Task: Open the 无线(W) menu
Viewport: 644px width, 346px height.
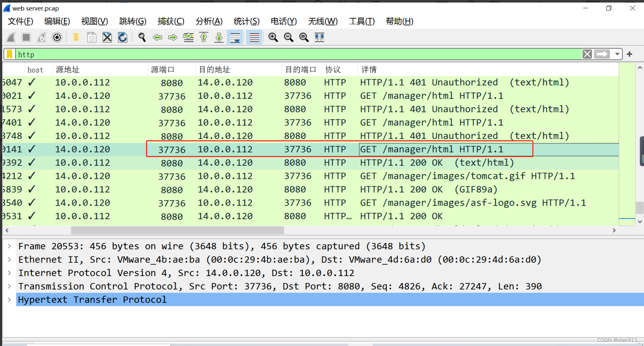Action: [x=323, y=21]
